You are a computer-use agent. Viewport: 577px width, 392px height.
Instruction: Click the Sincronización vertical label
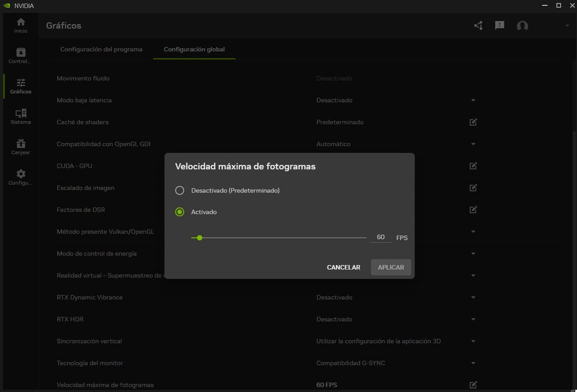[89, 341]
